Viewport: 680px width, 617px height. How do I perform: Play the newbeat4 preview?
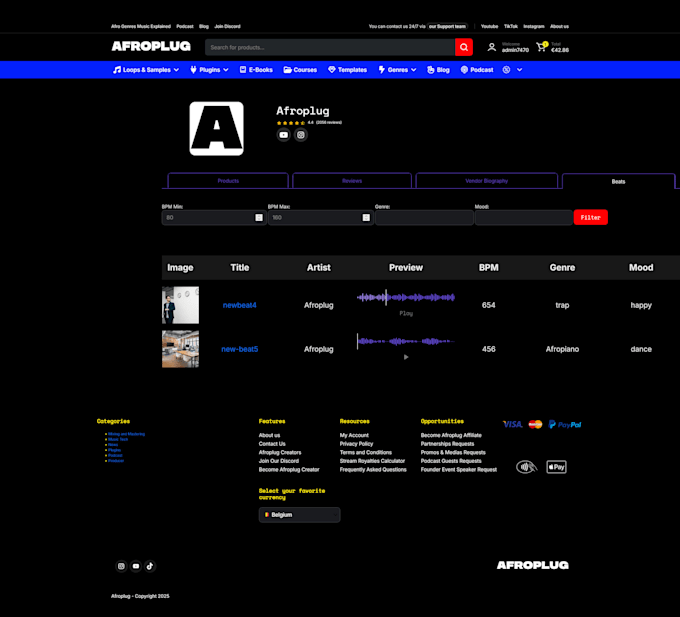pyautogui.click(x=406, y=313)
